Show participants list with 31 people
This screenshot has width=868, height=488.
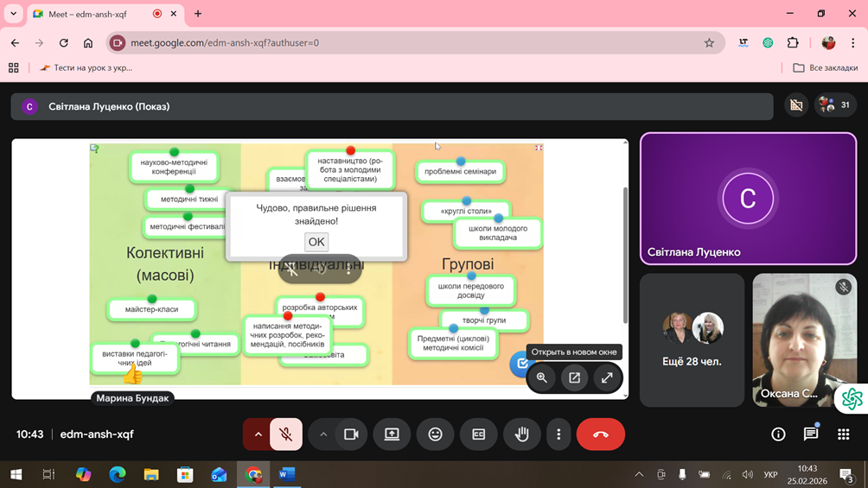[835, 105]
